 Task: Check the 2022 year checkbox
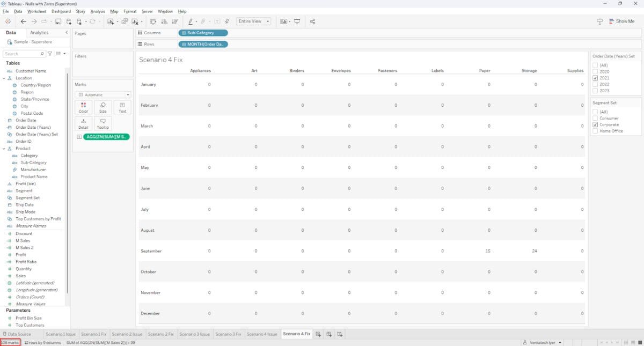point(595,84)
